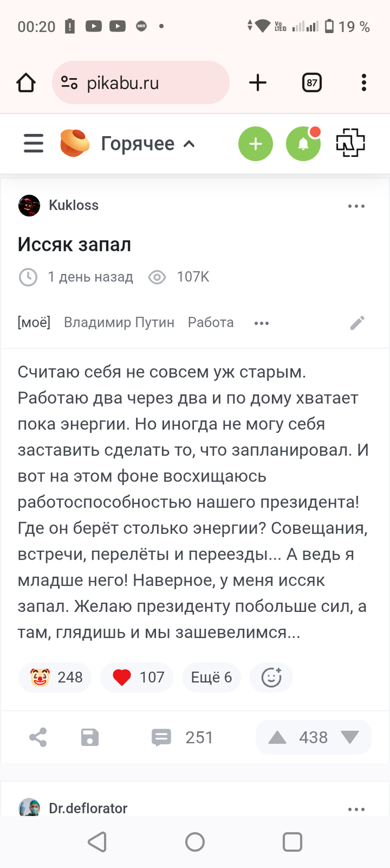
Task: Upvote the post with 438 rating
Action: tap(277, 737)
